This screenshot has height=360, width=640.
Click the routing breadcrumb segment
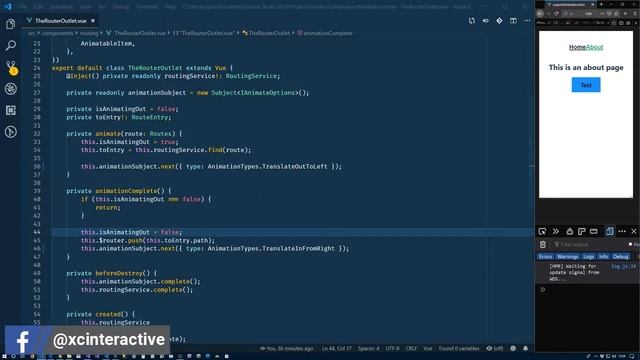point(89,33)
